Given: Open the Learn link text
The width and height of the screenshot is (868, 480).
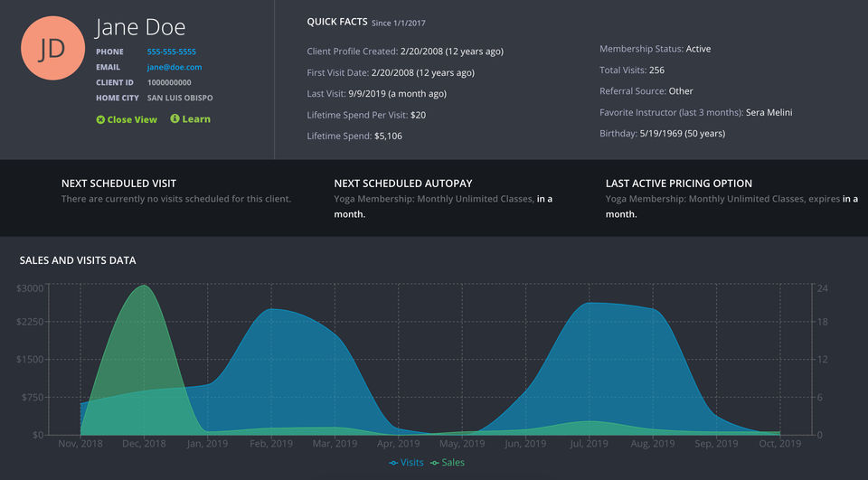Looking at the screenshot, I should pyautogui.click(x=196, y=119).
